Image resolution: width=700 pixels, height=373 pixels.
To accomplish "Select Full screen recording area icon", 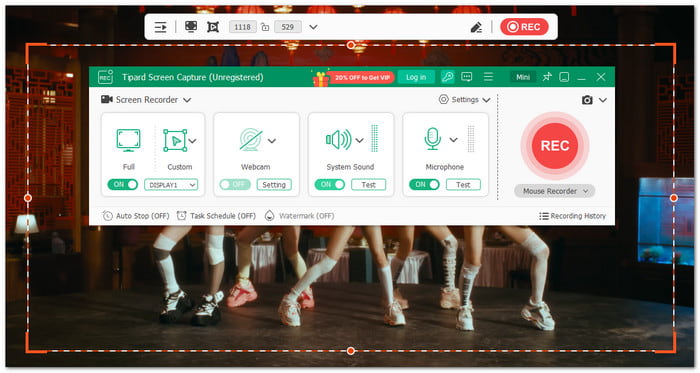I will point(129,140).
